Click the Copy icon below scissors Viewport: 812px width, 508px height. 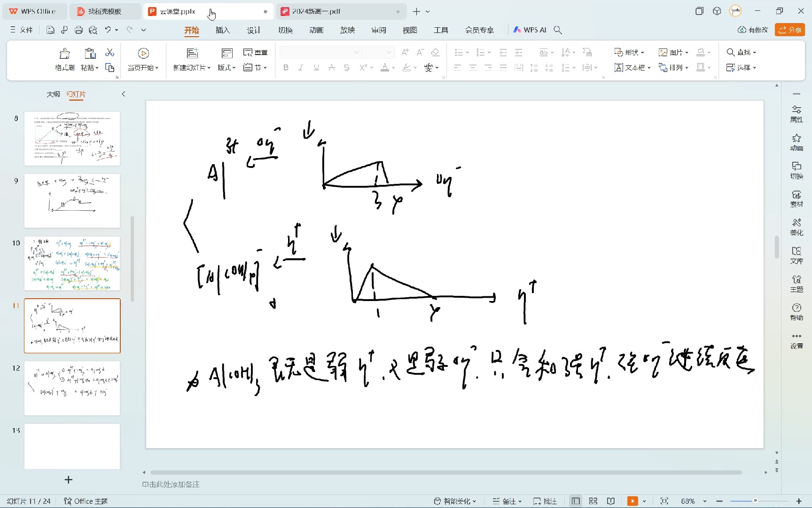(110, 67)
